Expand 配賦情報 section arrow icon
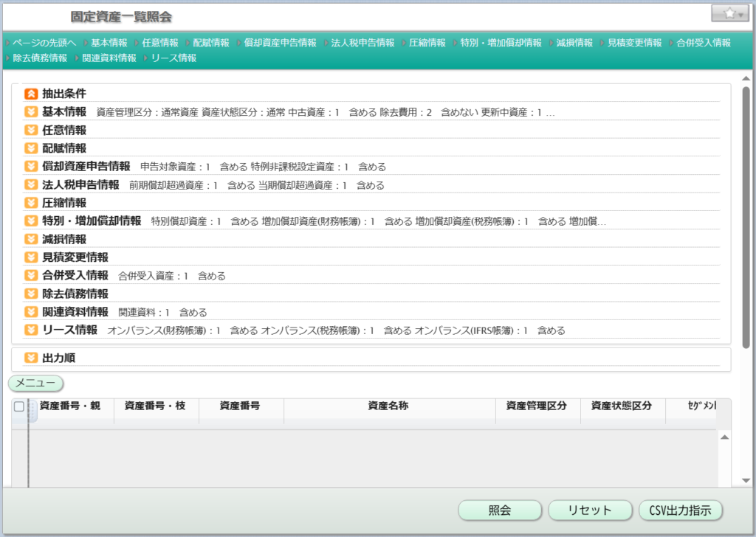Viewport: 756px width, 537px height. tap(30, 148)
